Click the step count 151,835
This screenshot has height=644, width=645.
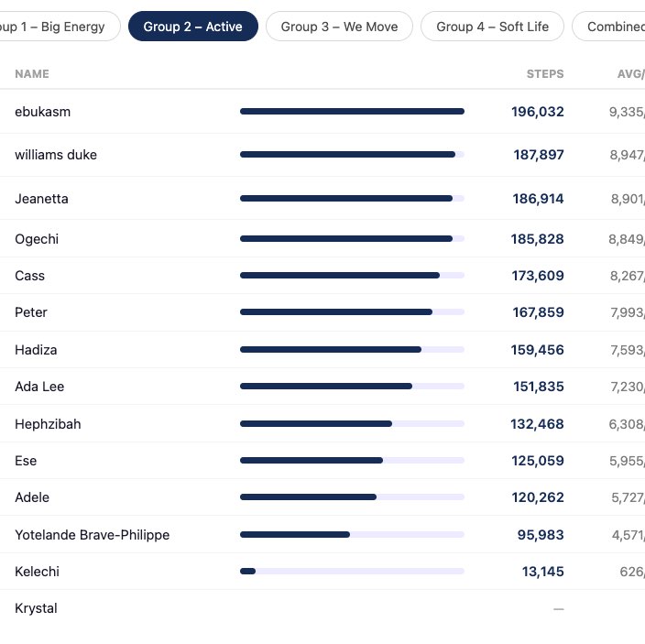(539, 387)
